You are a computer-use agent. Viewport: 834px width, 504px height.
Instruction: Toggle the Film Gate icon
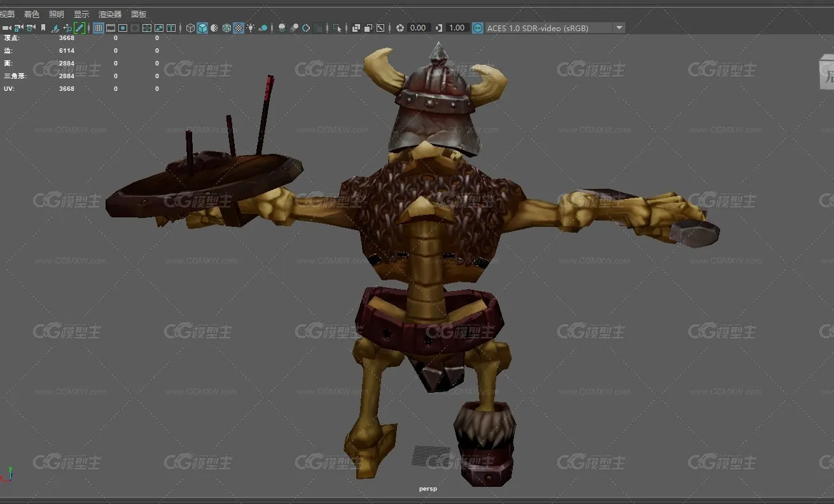click(111, 28)
